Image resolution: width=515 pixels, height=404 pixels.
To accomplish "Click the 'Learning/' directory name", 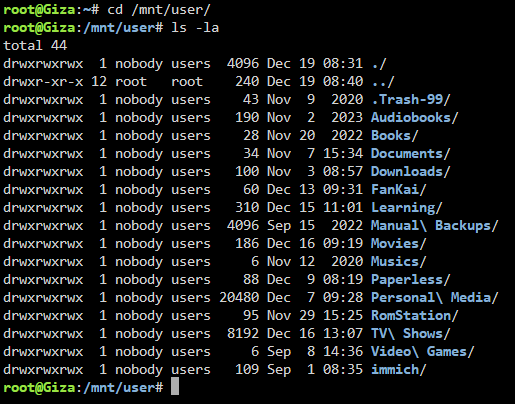I will pos(407,208).
